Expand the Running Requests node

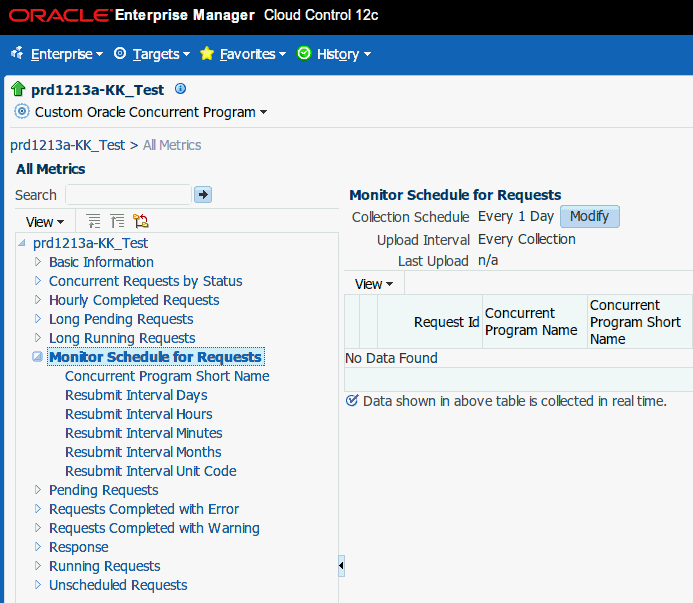click(x=38, y=565)
